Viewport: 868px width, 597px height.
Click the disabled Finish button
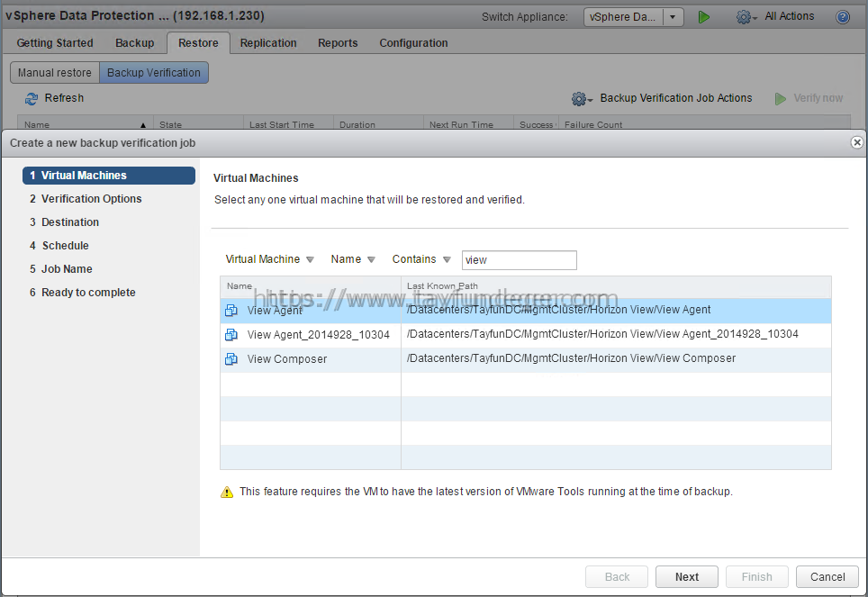coord(756,576)
